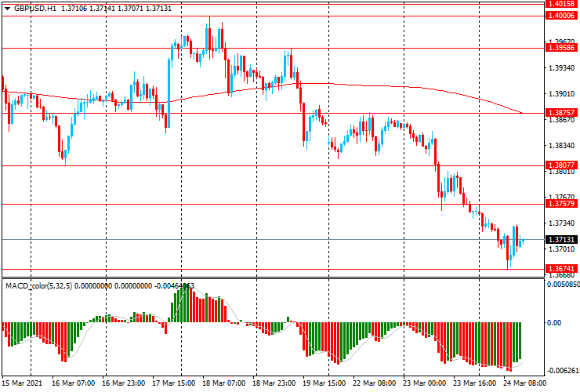Screen dimensions: 580x392
Task: Click the 1.40158 red price label
Action: click(x=561, y=4)
